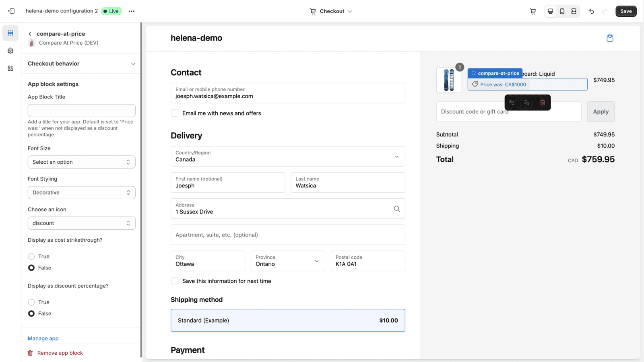Switch to mobile preview mode

click(x=562, y=11)
